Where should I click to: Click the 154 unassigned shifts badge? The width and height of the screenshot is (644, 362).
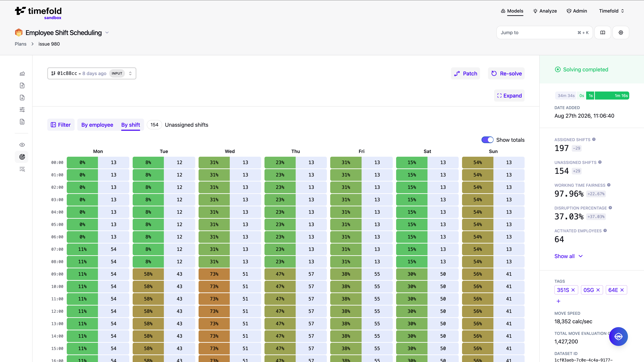pyautogui.click(x=154, y=125)
